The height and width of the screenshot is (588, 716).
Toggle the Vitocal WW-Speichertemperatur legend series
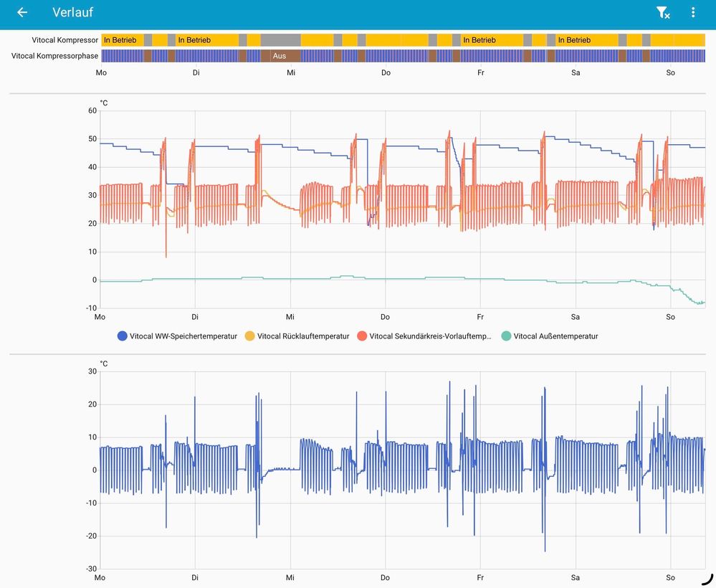(x=178, y=336)
